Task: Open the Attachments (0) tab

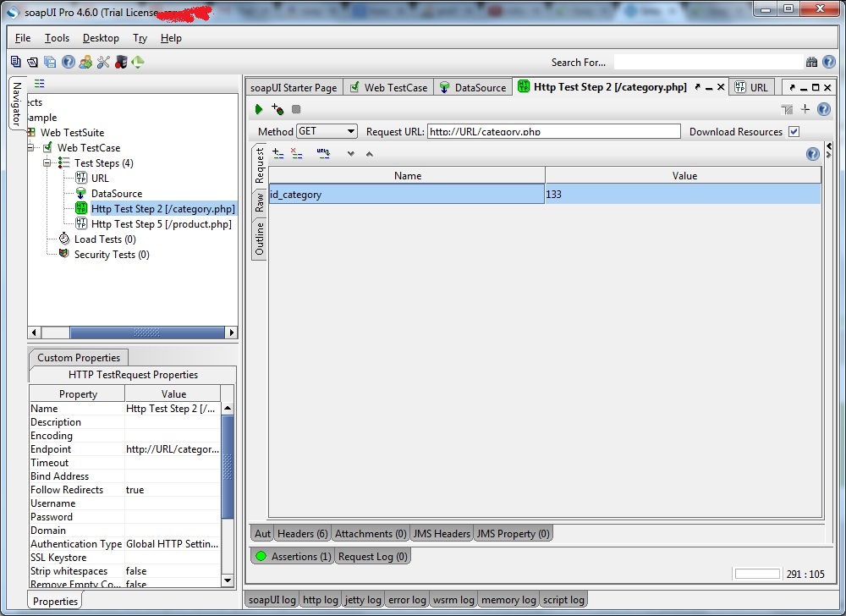Action: click(x=371, y=533)
